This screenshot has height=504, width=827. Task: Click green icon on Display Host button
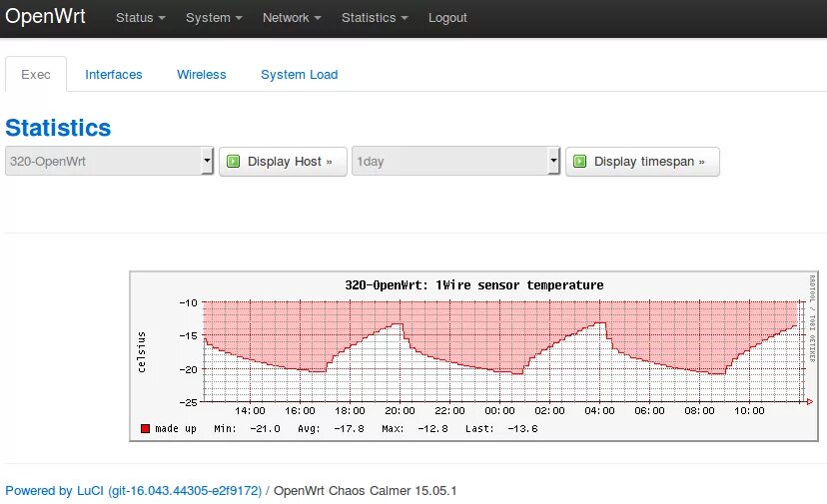click(x=233, y=161)
